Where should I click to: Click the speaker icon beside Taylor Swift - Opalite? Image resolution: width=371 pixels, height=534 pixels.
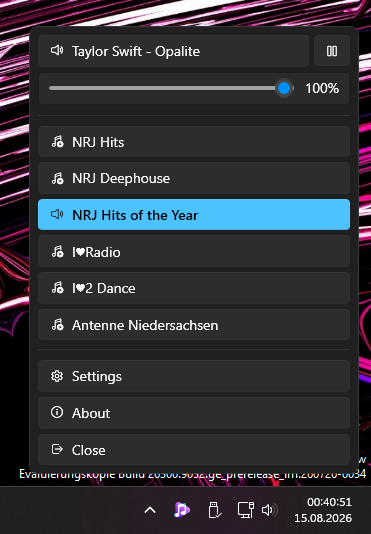coord(57,51)
